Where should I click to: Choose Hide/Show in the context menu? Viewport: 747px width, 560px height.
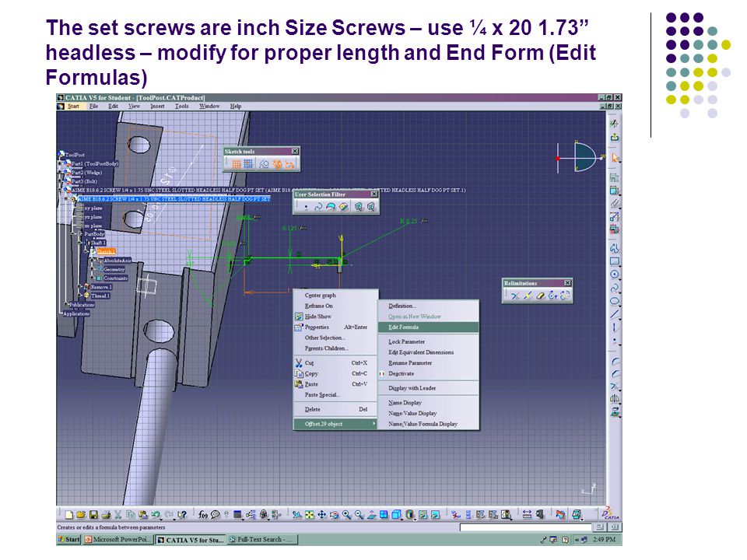(x=335, y=317)
